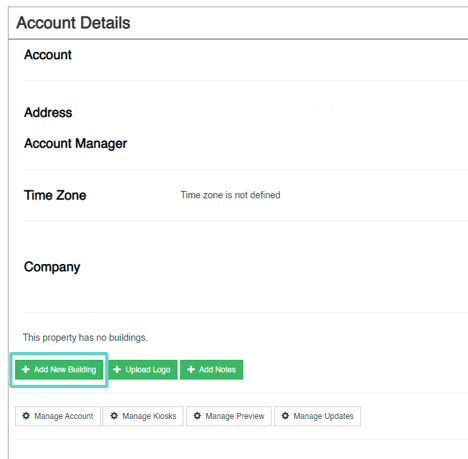
Task: Click the gear icon on Manage Kiosks
Action: click(x=114, y=416)
